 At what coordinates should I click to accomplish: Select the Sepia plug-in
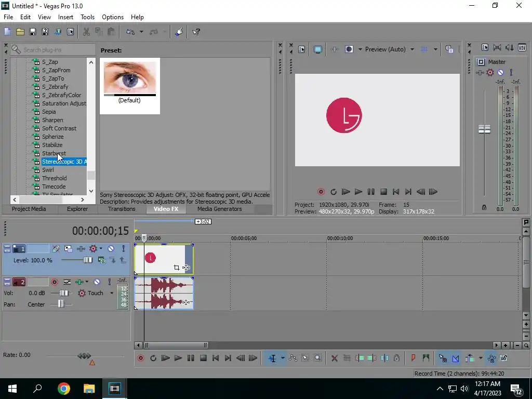pos(49,112)
